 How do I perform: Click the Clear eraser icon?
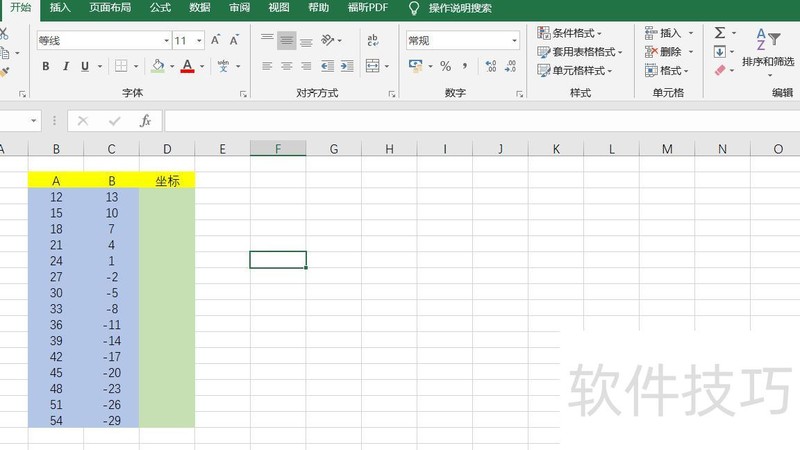pyautogui.click(x=720, y=70)
